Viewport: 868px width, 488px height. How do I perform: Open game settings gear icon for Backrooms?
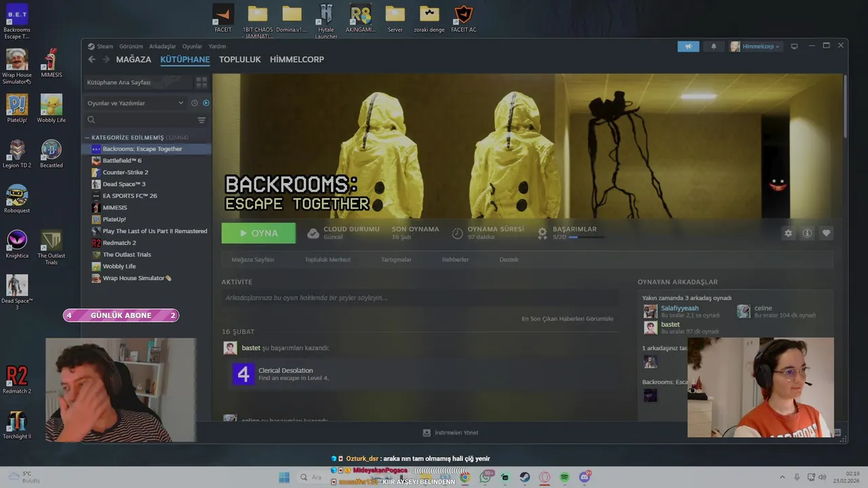coord(788,233)
